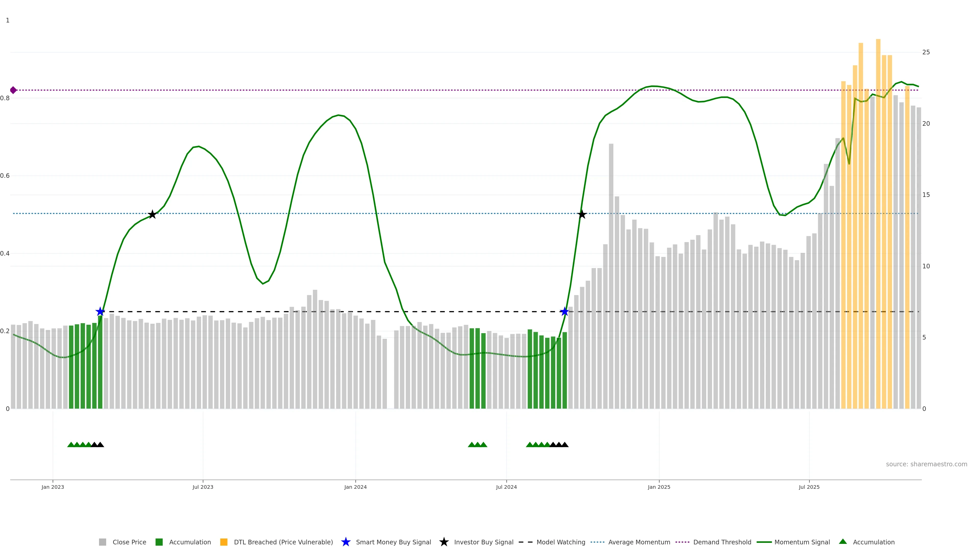This screenshot has width=980, height=551.
Task: Click the blue star marker in late 2024
Action: 565,312
